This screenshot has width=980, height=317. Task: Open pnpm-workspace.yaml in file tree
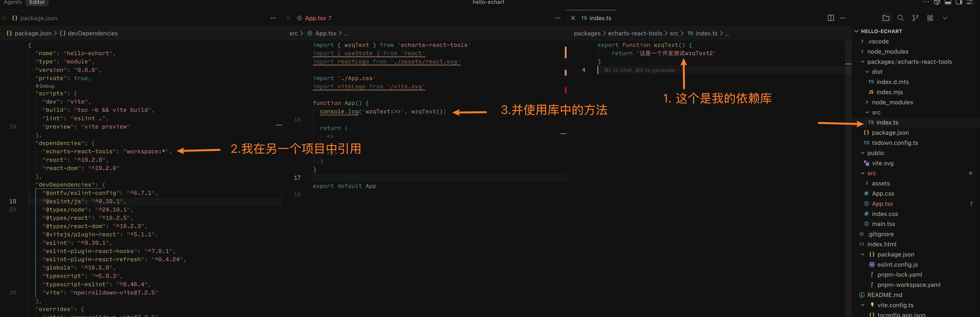coord(908,285)
